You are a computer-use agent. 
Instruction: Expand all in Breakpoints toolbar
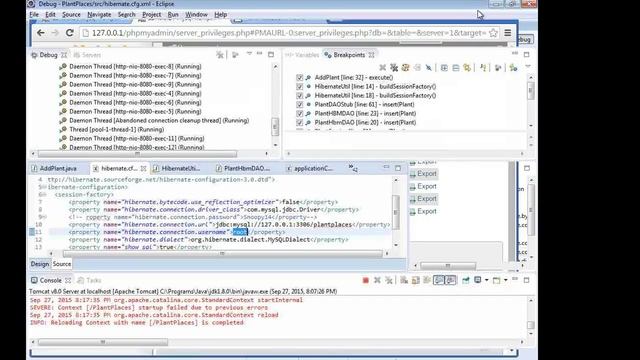coord(444,68)
